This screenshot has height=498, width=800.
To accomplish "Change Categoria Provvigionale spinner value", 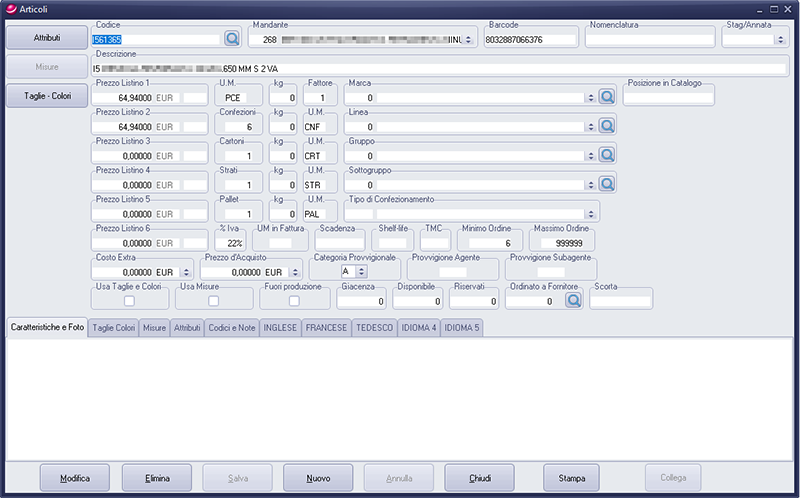I will pos(361,272).
